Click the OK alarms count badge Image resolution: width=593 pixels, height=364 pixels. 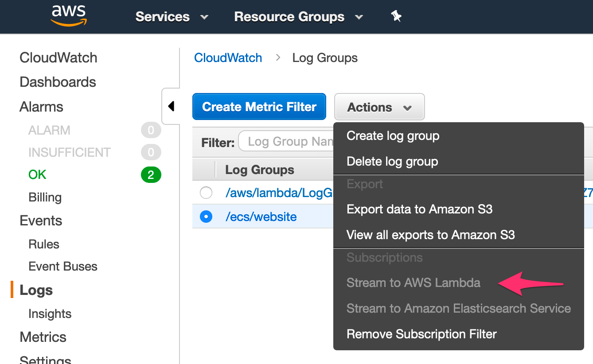(151, 175)
